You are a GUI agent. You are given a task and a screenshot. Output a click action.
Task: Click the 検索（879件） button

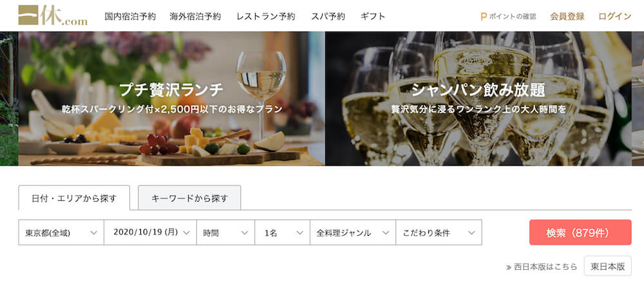pyautogui.click(x=580, y=232)
